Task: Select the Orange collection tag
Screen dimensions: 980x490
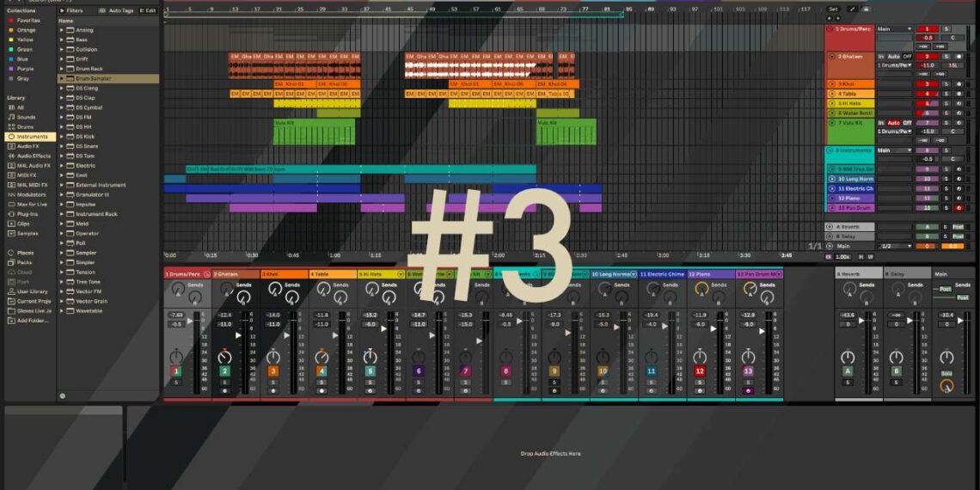Action: coord(26,30)
